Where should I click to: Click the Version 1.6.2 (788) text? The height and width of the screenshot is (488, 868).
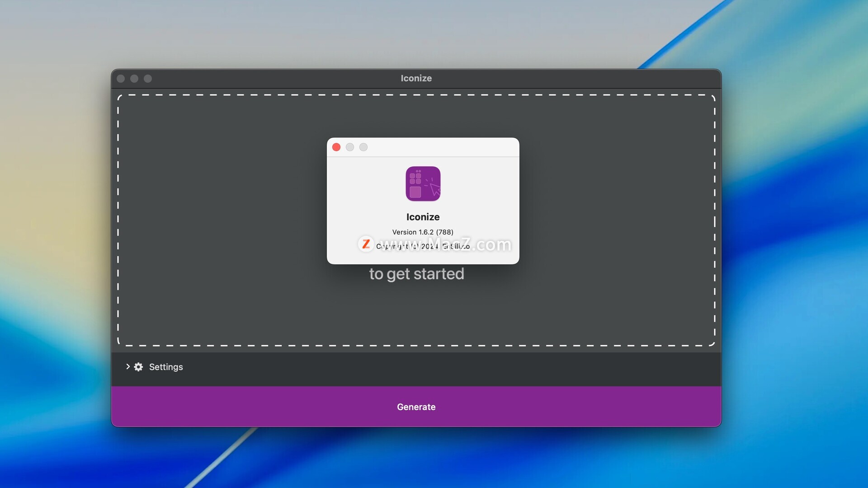423,232
